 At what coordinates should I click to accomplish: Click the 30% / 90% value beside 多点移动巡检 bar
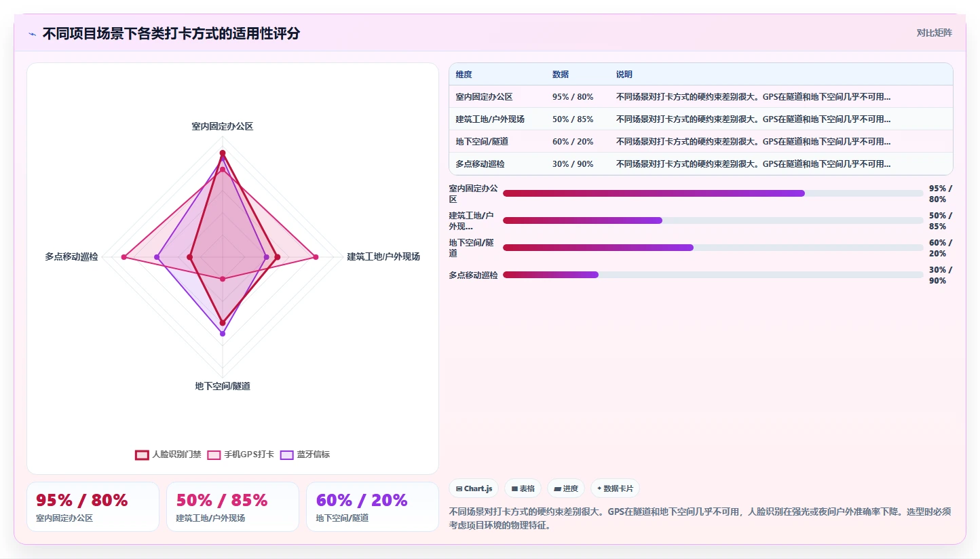click(941, 275)
